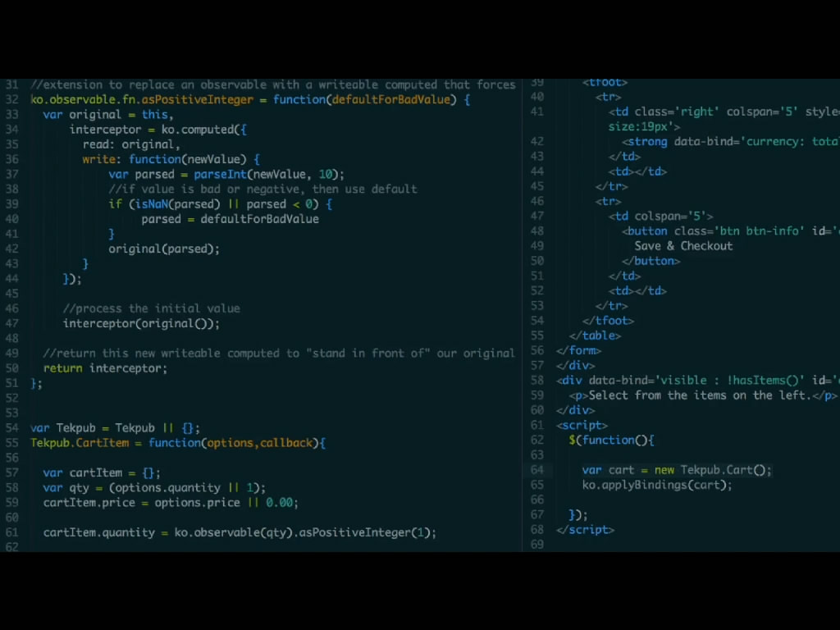Click the opening "<script>" tag
This screenshot has height=630, width=840.
[582, 426]
